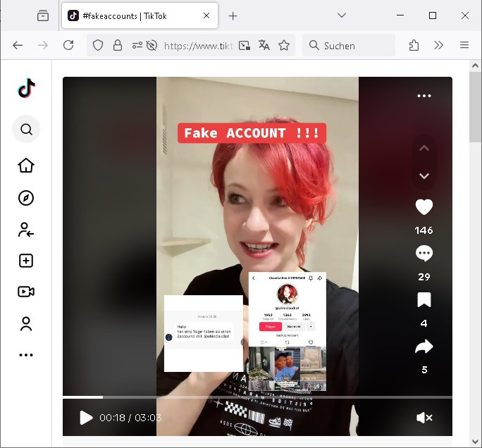The width and height of the screenshot is (482, 448).
Task: Open Firefox application hamburger menu
Action: coord(464,45)
